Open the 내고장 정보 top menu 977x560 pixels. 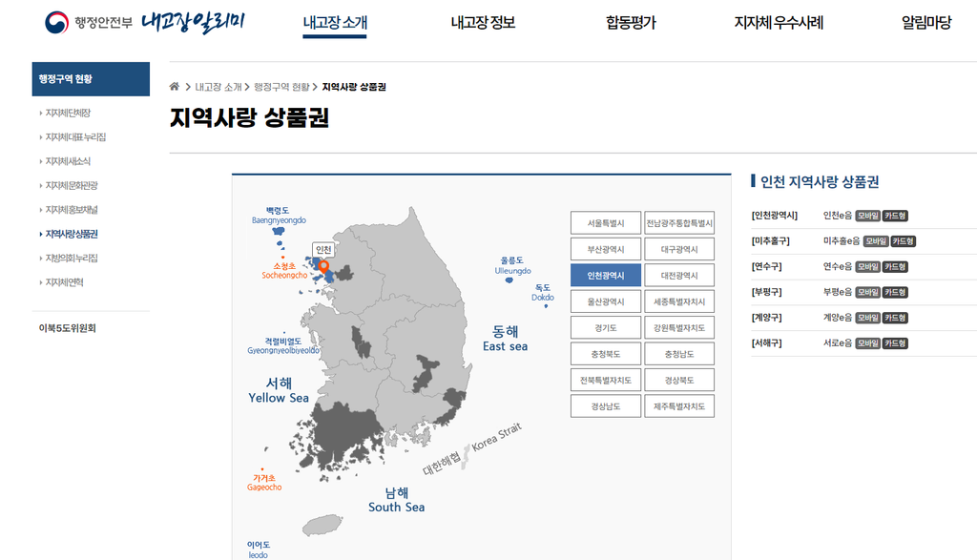483,23
